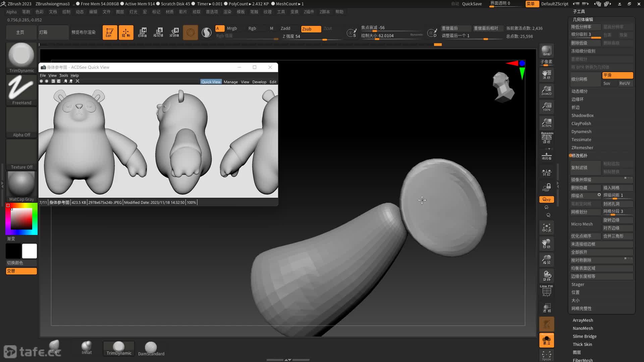
Task: Expand the FiberMesh subpalette
Action: 583,360
